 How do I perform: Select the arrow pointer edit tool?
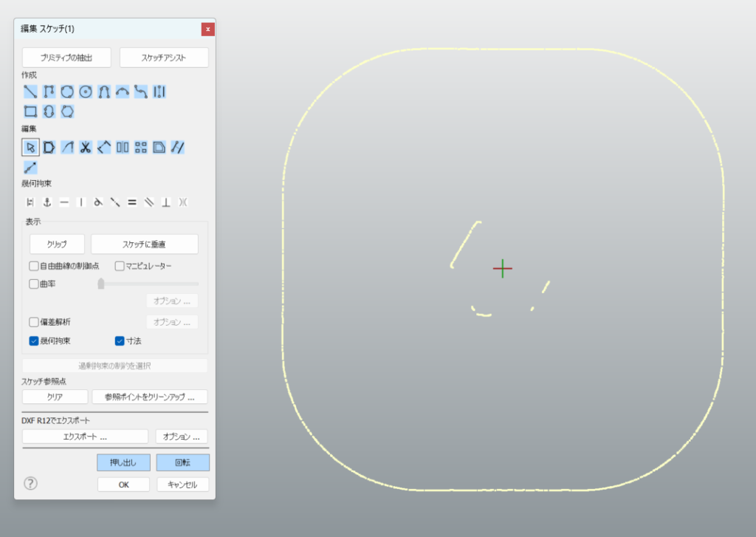point(30,147)
